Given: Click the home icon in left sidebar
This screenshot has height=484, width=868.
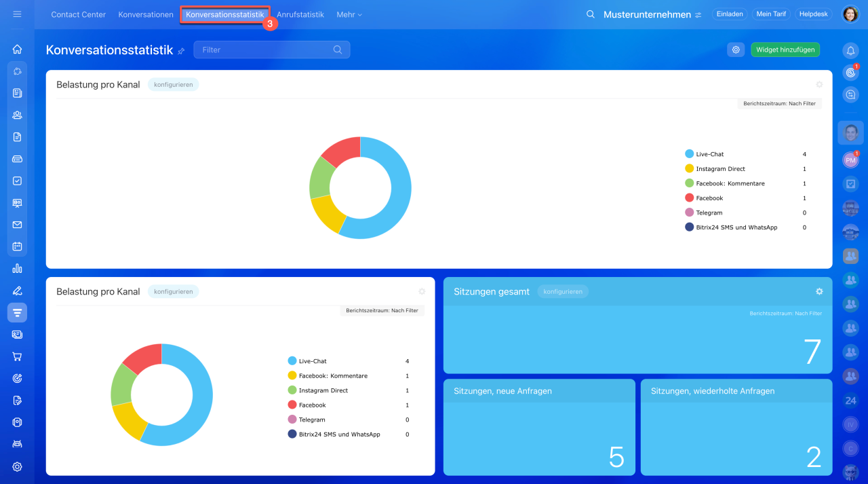Looking at the screenshot, I should [x=17, y=49].
